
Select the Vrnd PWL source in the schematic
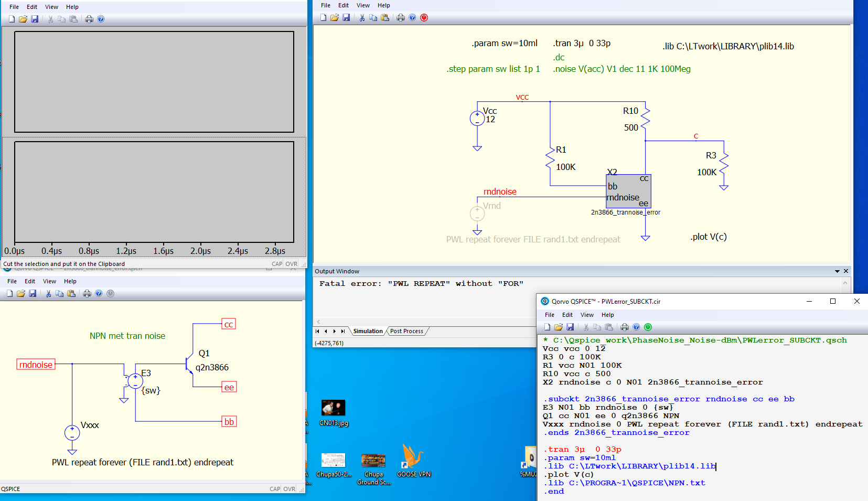(477, 214)
